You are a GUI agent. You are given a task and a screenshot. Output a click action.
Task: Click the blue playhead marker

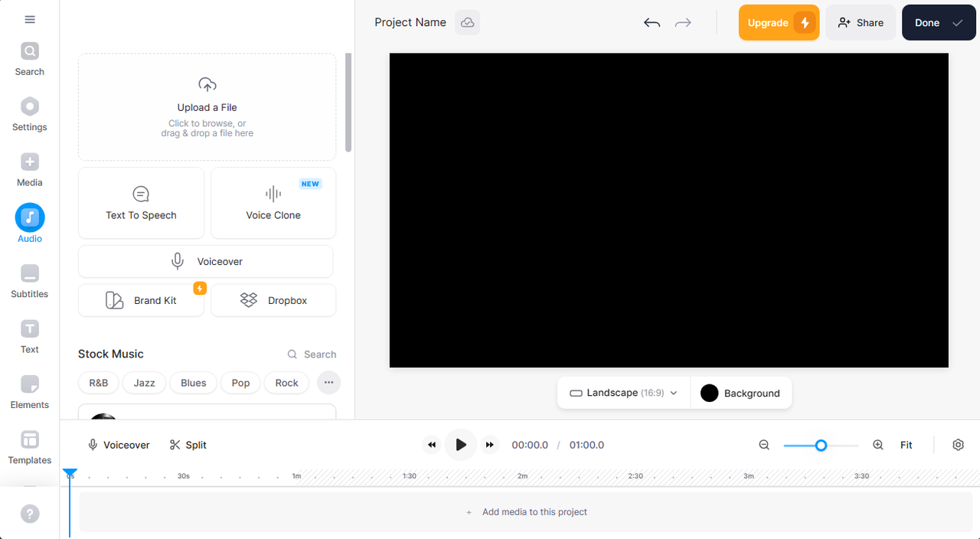coord(70,473)
